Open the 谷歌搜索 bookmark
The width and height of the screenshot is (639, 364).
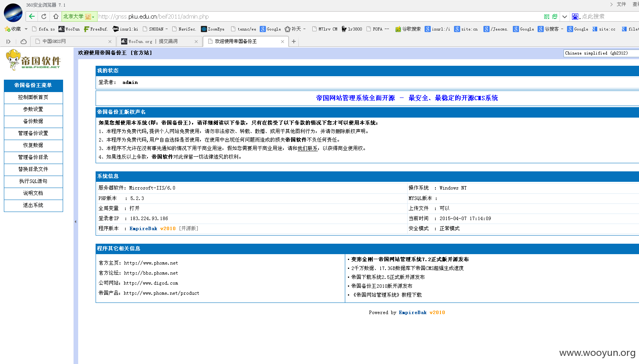point(408,29)
